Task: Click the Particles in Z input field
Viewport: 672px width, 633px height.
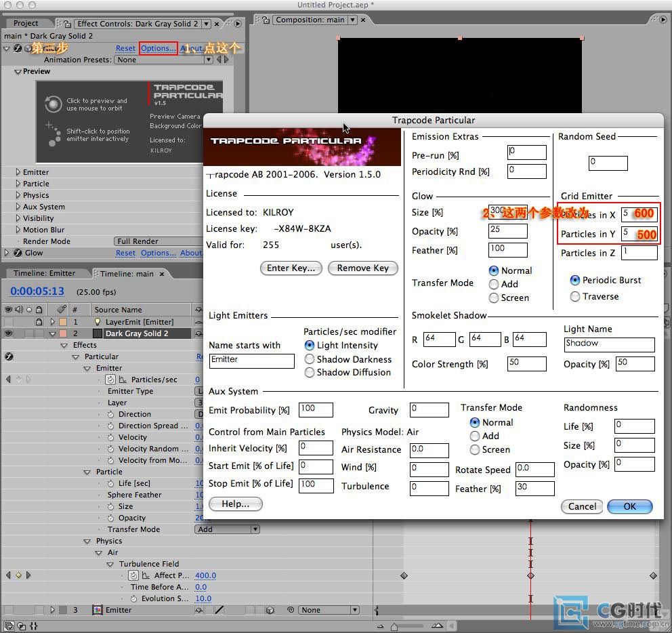Action: (639, 253)
